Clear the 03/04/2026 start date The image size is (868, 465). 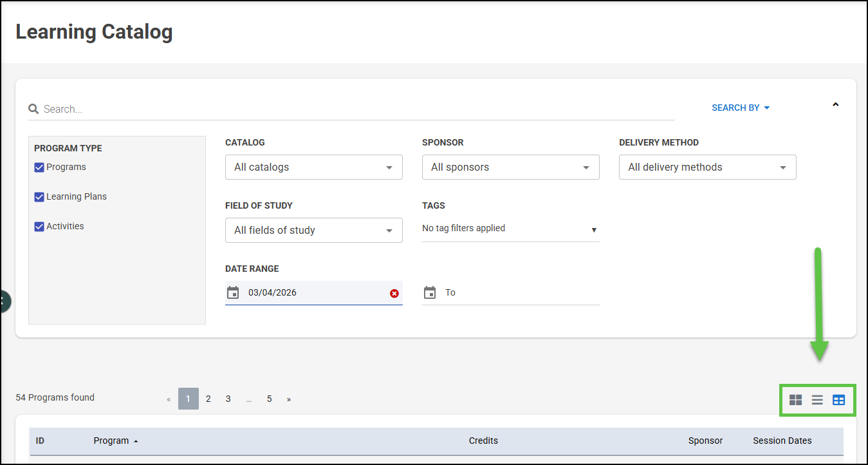(x=394, y=294)
